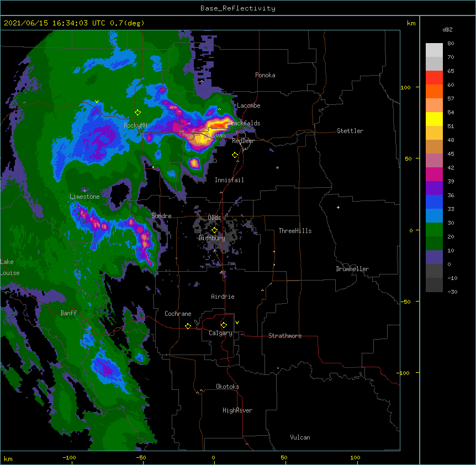Viewport: 476px width, 465px height.
Task: Click the Banff town label
Action: 68,313
